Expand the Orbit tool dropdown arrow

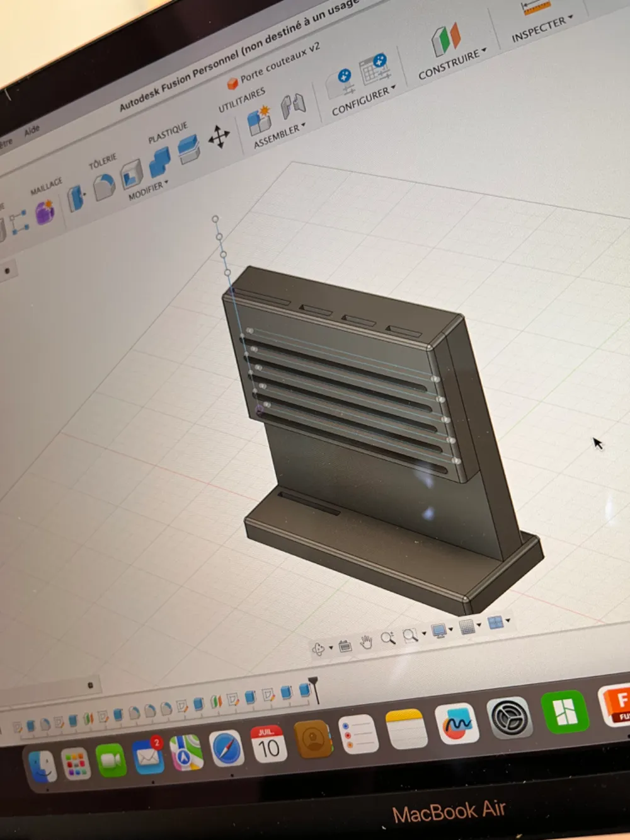point(331,648)
